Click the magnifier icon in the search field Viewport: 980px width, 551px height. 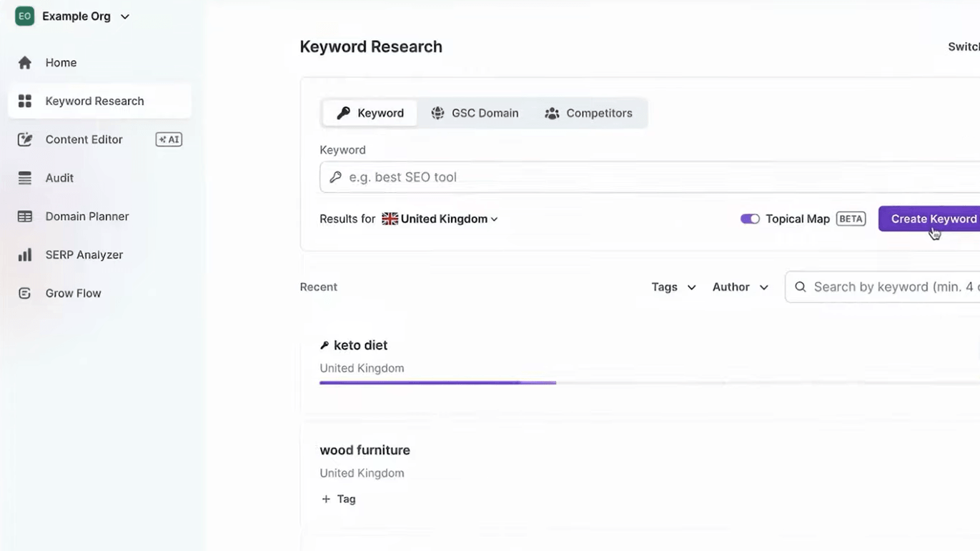click(x=801, y=287)
